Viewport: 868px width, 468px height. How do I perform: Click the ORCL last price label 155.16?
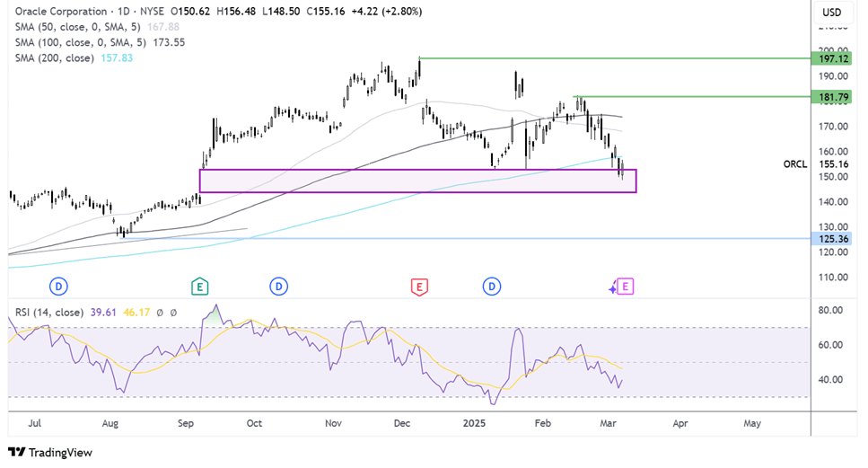[x=816, y=164]
